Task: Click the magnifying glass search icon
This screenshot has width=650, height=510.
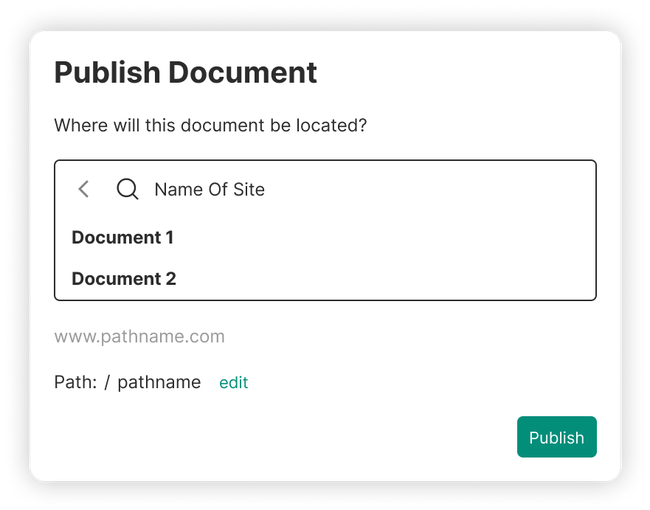Action: tap(127, 189)
